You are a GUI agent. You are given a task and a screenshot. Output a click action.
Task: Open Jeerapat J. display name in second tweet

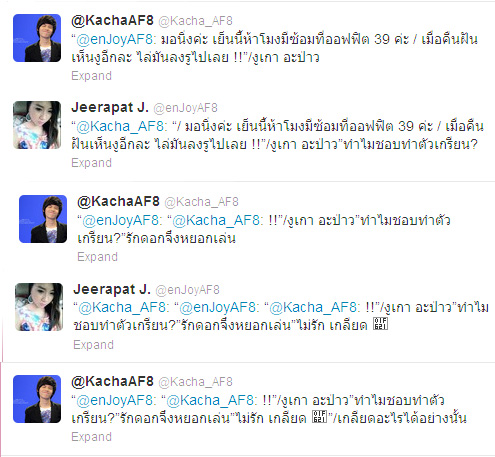pyautogui.click(x=110, y=107)
